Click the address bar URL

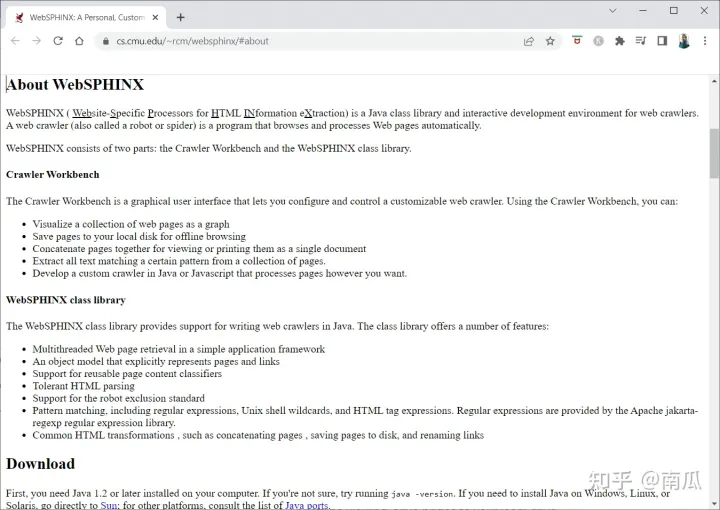[x=192, y=41]
